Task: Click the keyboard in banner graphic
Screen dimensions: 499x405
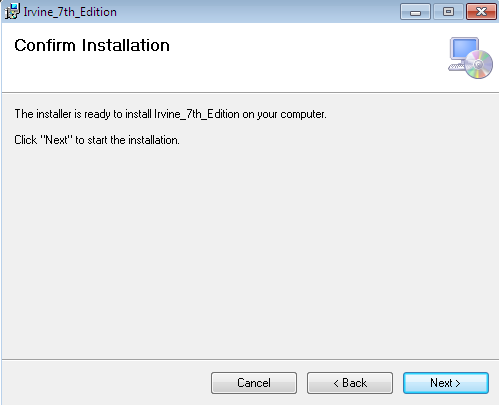Action: [x=456, y=67]
